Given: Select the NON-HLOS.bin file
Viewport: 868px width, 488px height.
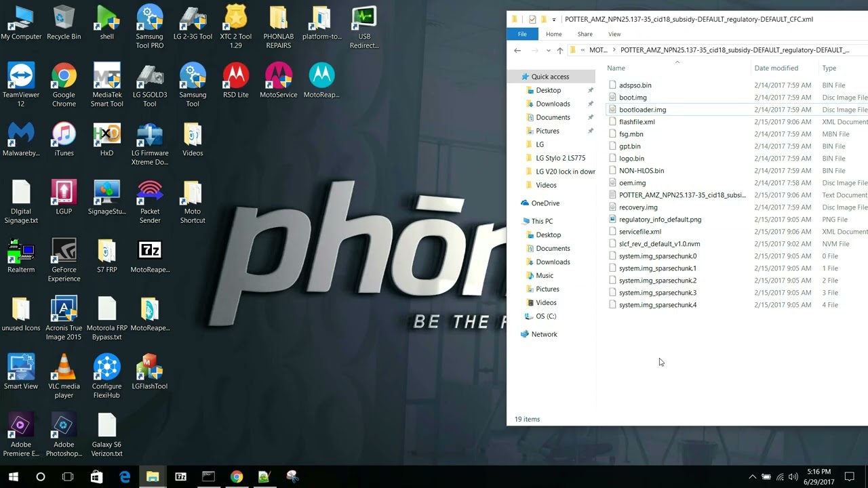Looking at the screenshot, I should (642, 171).
